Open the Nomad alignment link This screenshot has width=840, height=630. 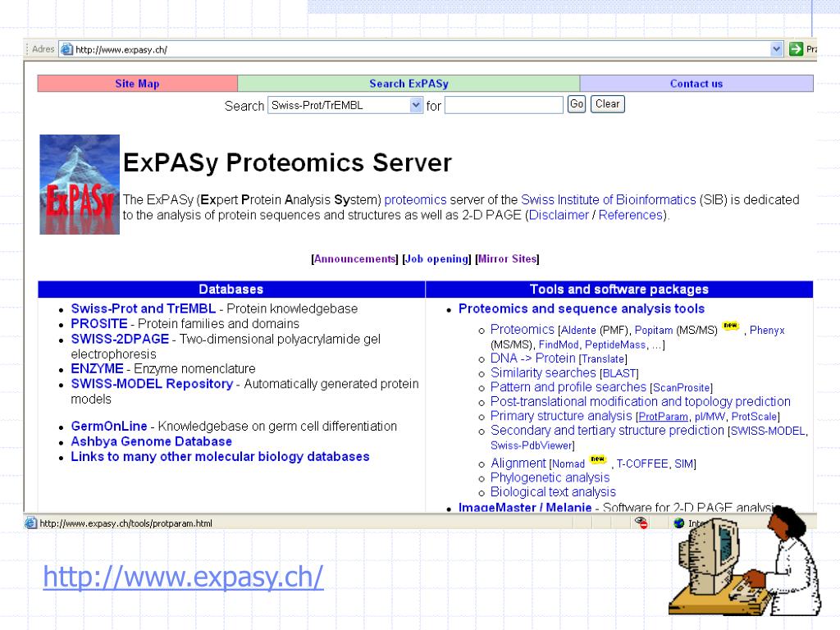pos(568,464)
